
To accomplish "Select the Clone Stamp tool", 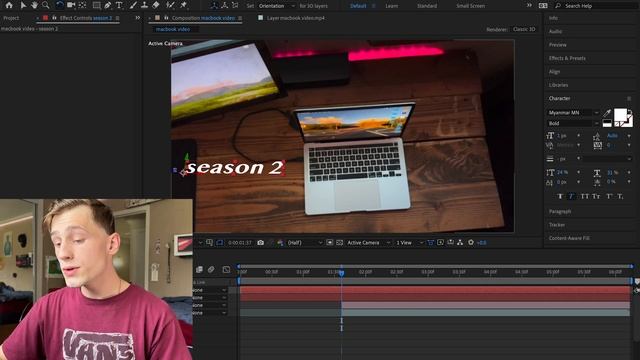I will [x=144, y=5].
